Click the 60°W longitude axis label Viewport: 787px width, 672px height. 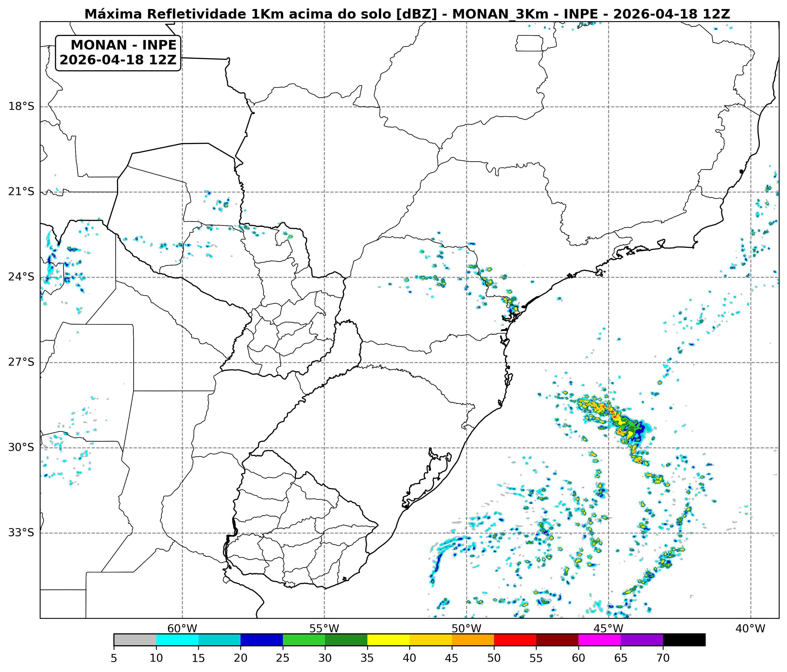(x=182, y=628)
